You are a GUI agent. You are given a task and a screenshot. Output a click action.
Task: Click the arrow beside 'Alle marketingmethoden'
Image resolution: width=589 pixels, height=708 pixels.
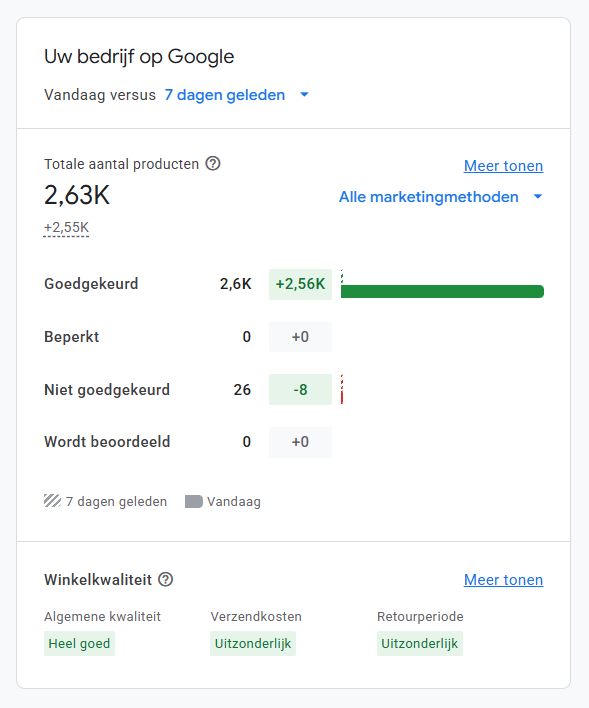click(x=538, y=197)
